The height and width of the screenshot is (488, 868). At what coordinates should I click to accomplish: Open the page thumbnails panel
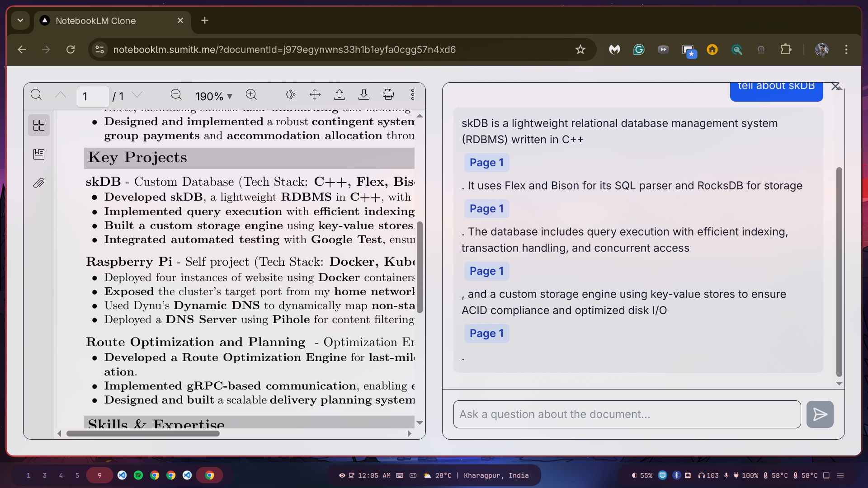pos(39,125)
